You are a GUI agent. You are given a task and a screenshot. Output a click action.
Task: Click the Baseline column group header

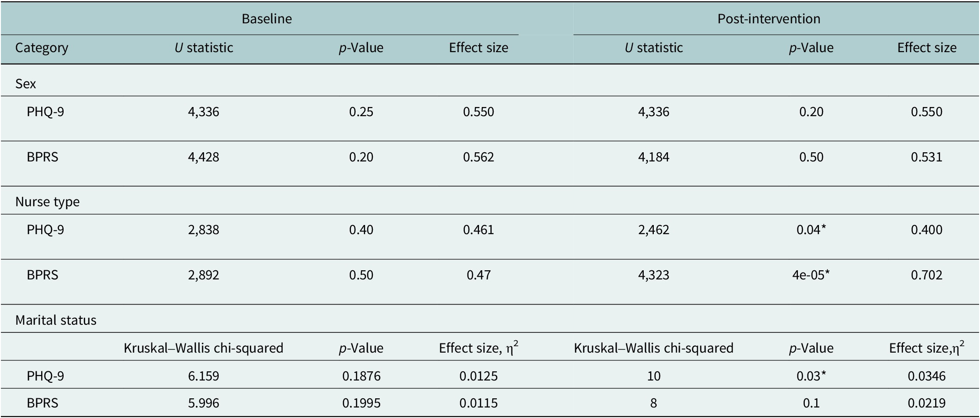click(266, 19)
